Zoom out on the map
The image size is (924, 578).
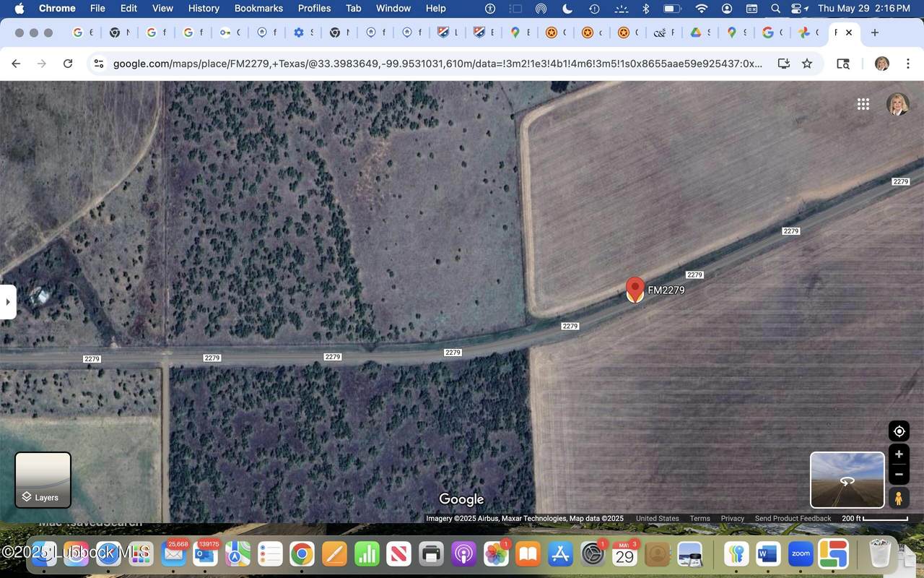click(899, 475)
